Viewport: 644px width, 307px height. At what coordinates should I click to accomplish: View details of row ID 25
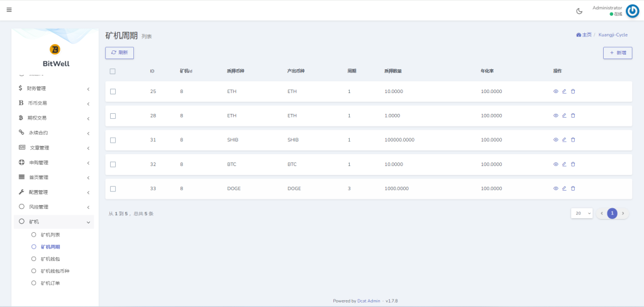556,91
